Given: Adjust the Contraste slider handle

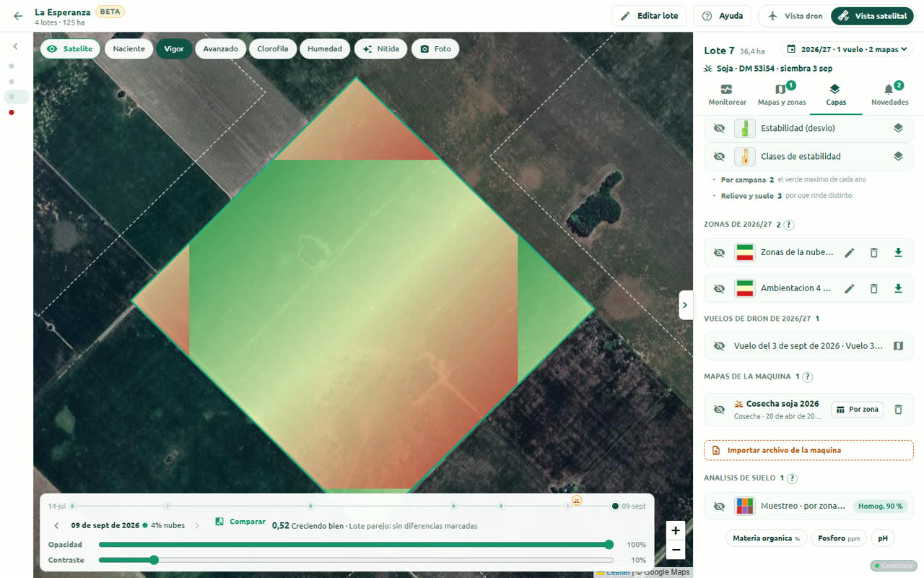Looking at the screenshot, I should (x=154, y=560).
